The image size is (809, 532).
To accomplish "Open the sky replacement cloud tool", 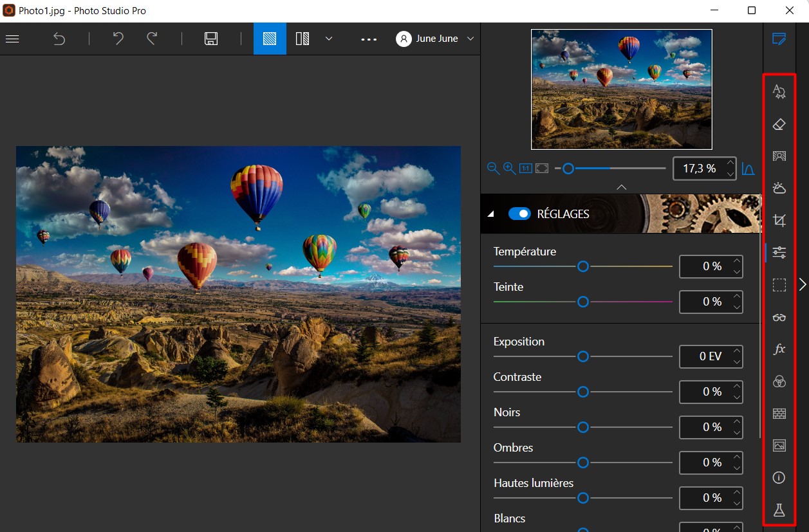I will 779,188.
